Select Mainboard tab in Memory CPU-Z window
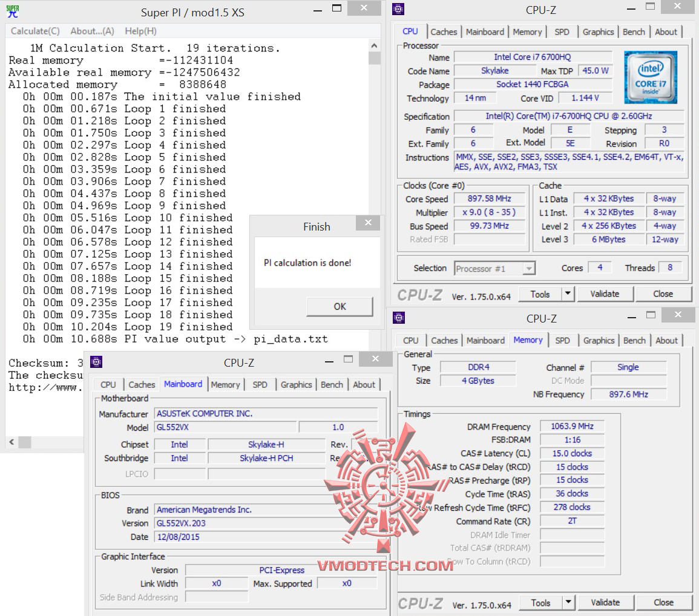Image resolution: width=699 pixels, height=616 pixels. point(485,341)
